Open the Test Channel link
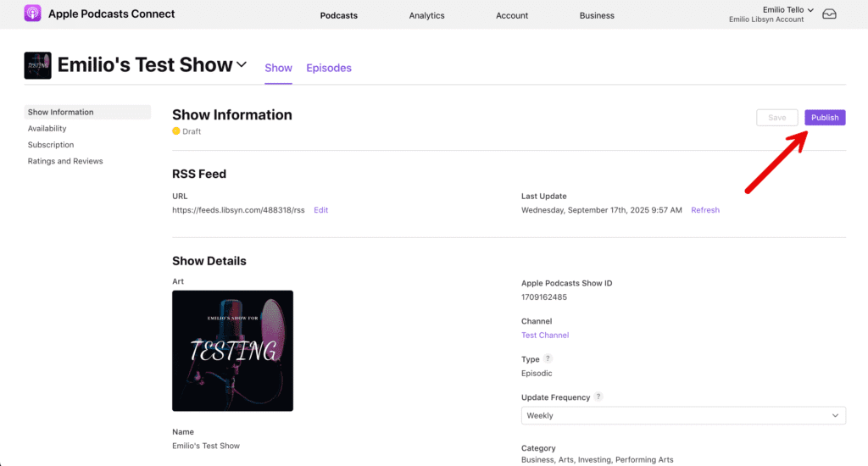 [545, 336]
